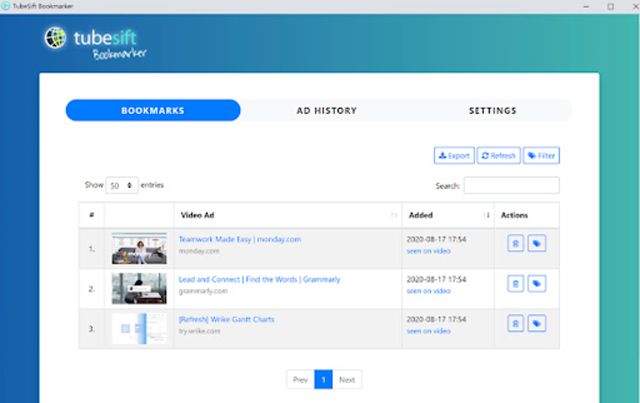
Task: Open the Filter options
Action: pyautogui.click(x=541, y=156)
